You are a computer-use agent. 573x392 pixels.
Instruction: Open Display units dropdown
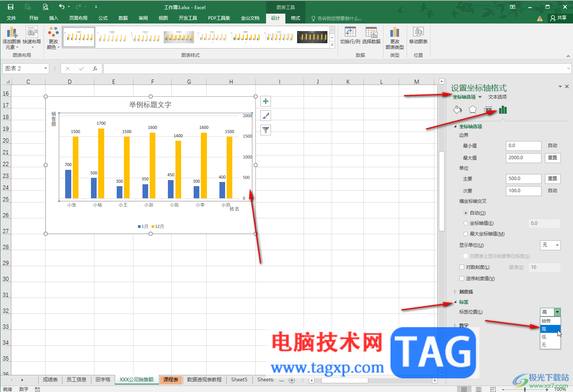pos(550,245)
